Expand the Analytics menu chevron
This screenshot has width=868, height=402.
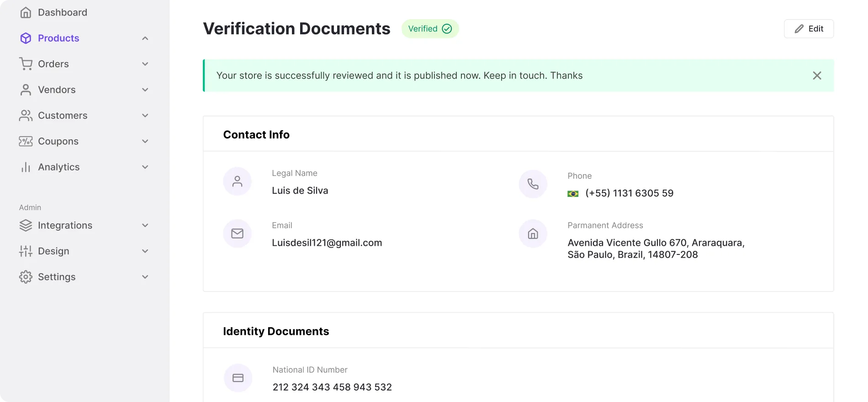click(x=145, y=167)
